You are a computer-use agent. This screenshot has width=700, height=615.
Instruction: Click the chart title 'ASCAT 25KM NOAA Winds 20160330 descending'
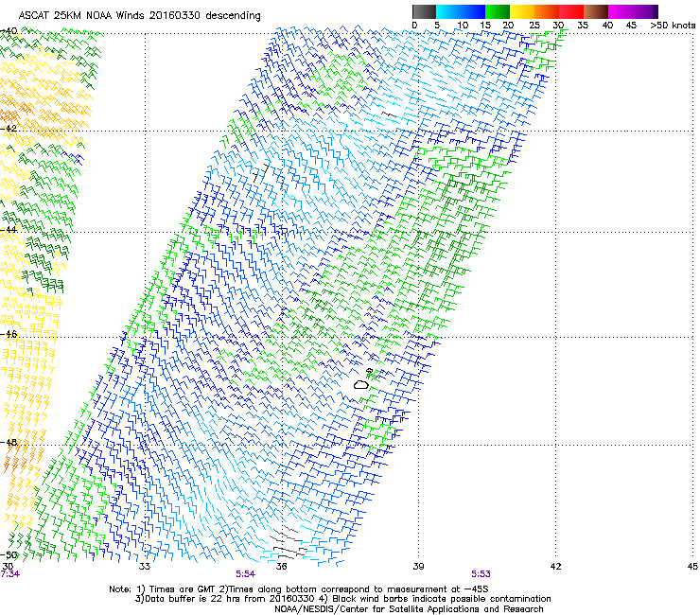139,15
